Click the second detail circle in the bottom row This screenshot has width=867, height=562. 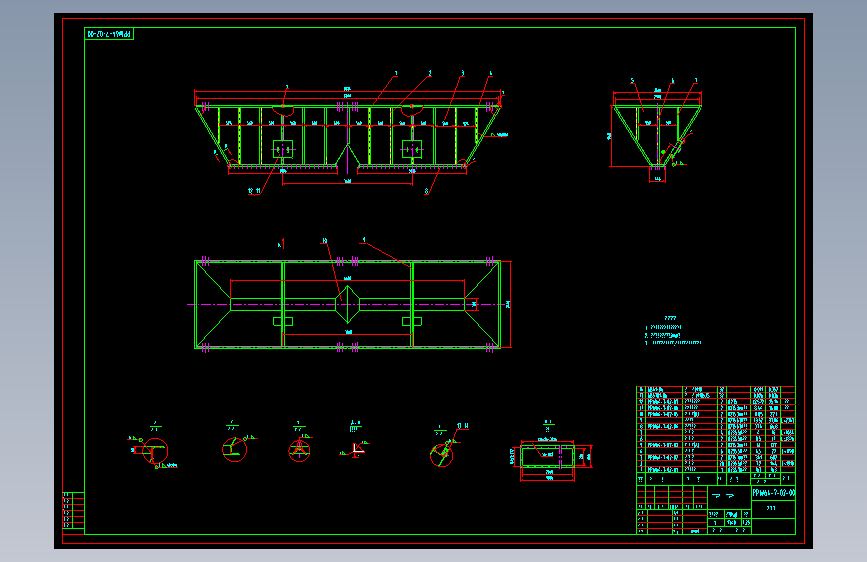234,449
